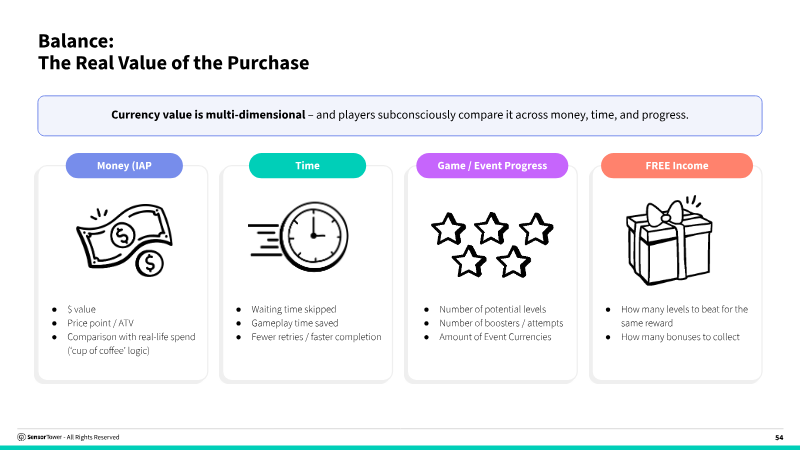Click the page number 54
Viewport: 800px width, 450px height.
point(779,437)
